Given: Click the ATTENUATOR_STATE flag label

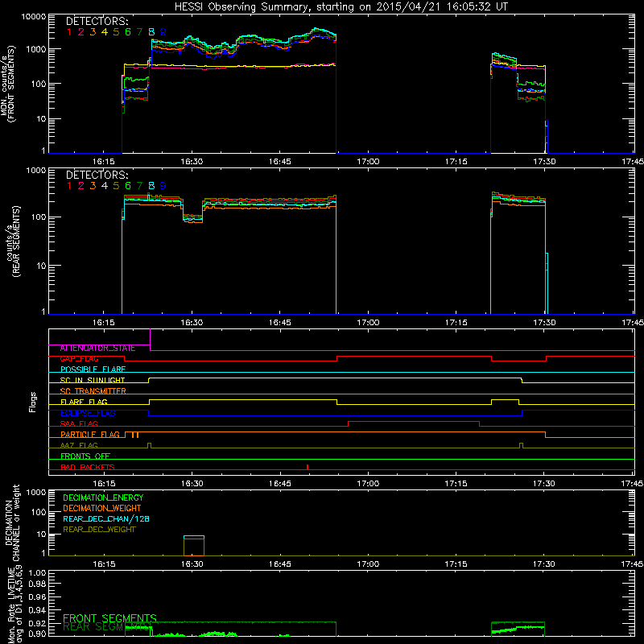Looking at the screenshot, I should 97,349.
